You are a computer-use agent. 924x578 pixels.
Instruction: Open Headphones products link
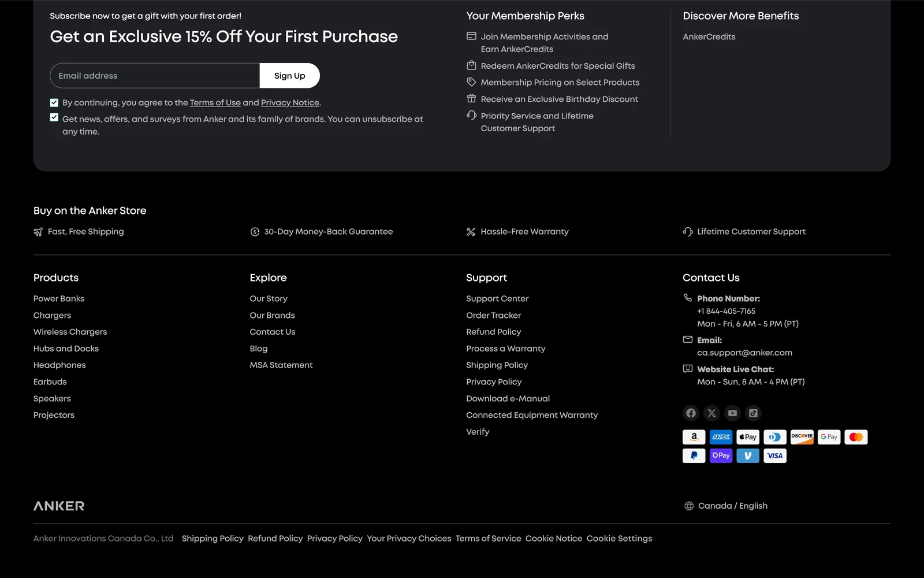(59, 365)
